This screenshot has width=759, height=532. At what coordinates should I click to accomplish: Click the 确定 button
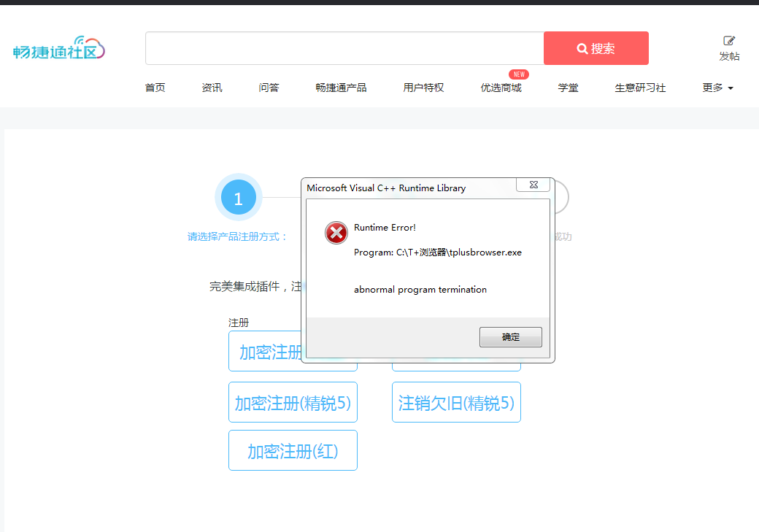pyautogui.click(x=511, y=337)
